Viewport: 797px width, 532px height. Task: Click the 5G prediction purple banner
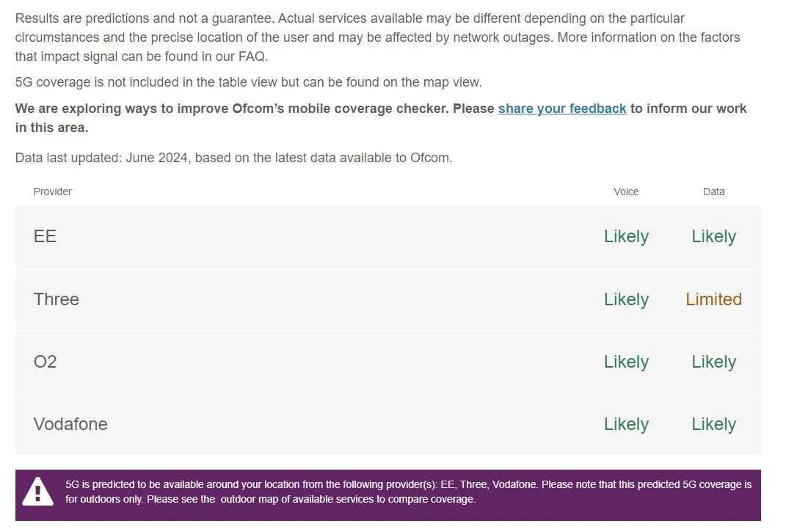coord(387,495)
